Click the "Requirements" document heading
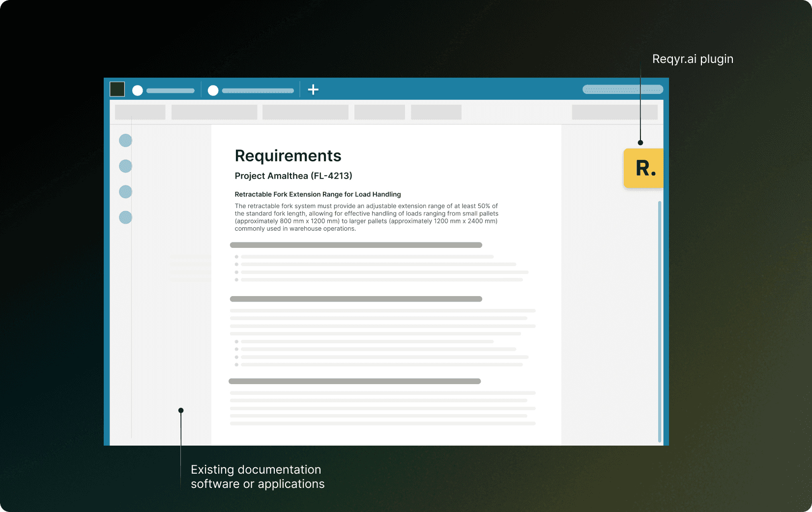The height and width of the screenshot is (512, 812). [x=288, y=156]
